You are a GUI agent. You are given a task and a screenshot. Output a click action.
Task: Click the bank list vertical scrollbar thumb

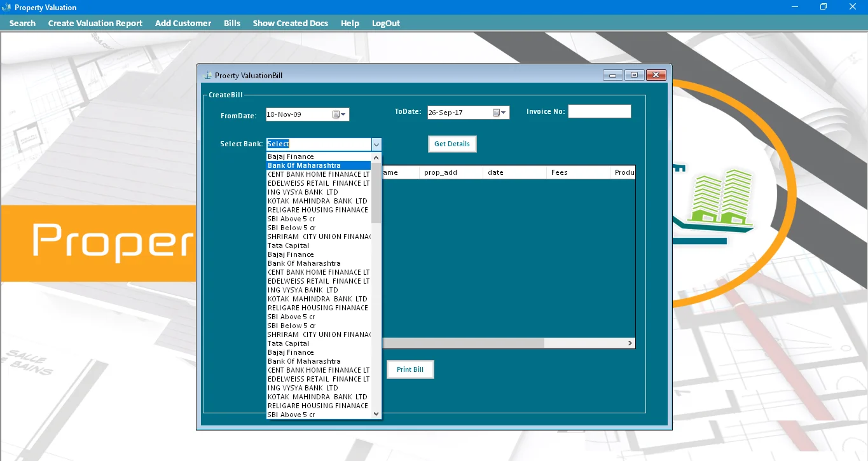(376, 193)
